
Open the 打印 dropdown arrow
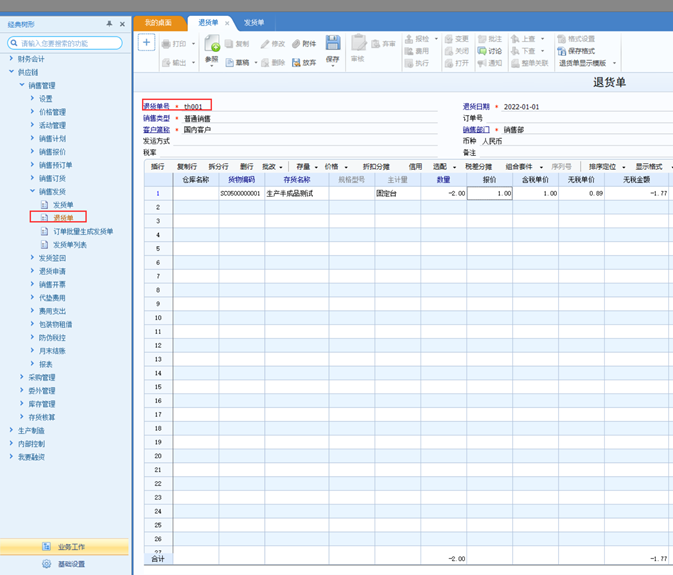pyautogui.click(x=193, y=44)
